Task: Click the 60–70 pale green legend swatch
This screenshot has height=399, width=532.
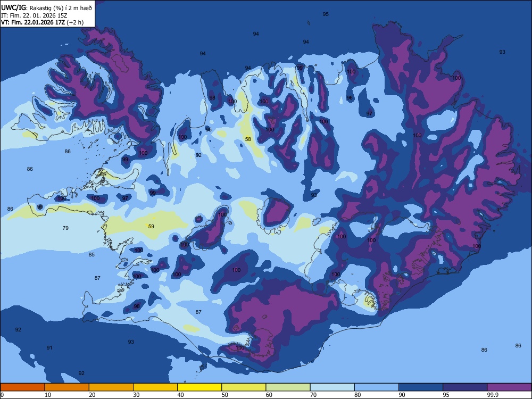Action: tap(288, 387)
